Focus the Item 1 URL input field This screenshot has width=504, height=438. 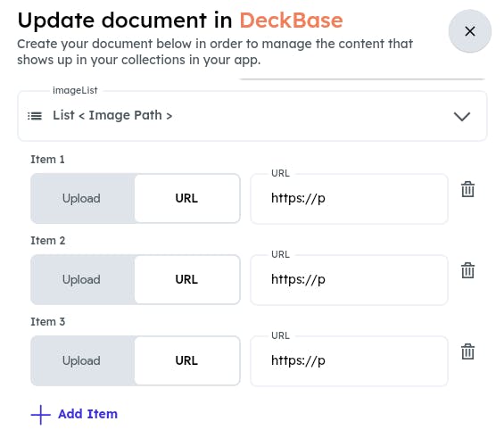(349, 199)
